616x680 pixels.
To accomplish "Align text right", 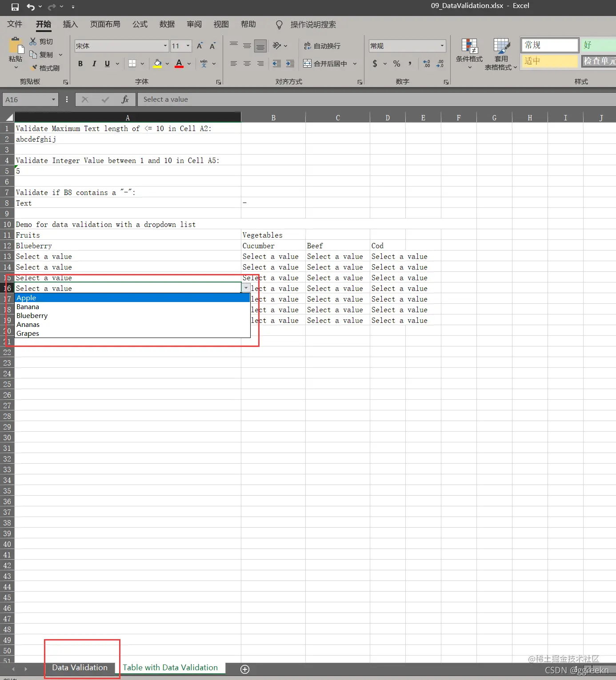I will pyautogui.click(x=260, y=64).
